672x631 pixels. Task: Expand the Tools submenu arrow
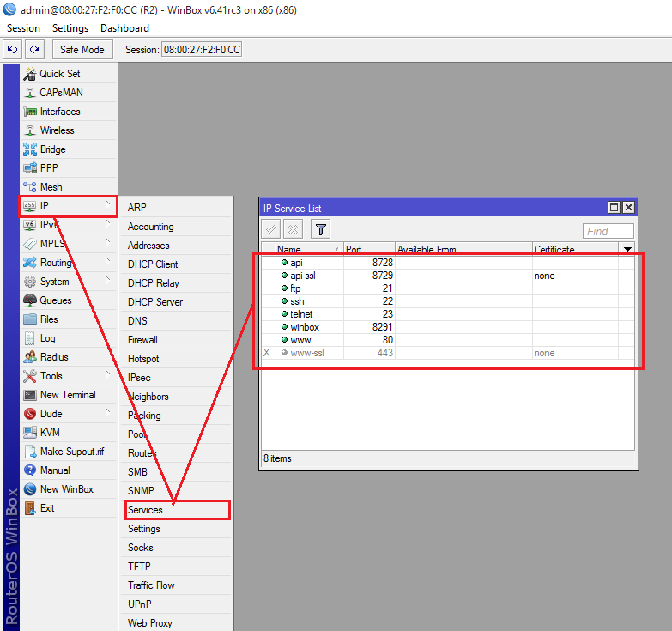(107, 375)
